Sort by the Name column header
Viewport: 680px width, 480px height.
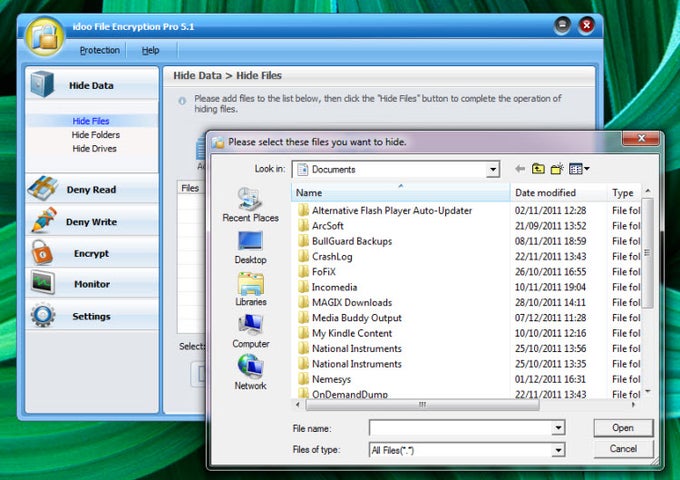point(401,193)
